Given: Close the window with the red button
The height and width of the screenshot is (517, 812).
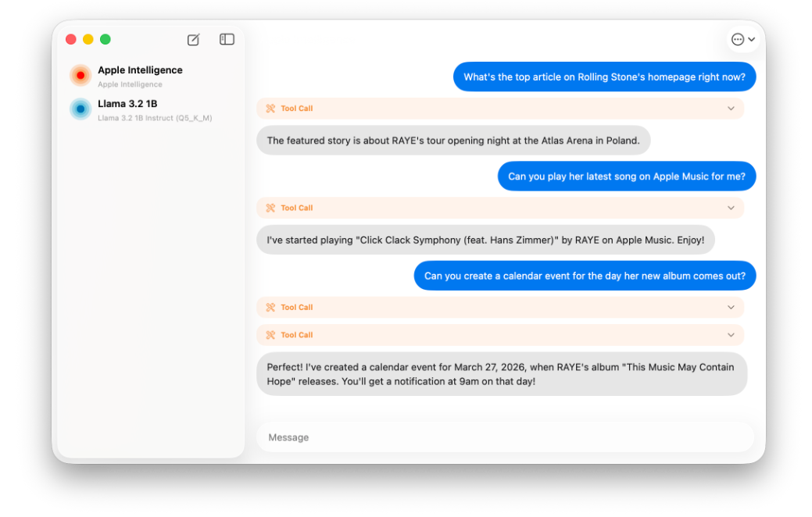Looking at the screenshot, I should (x=71, y=39).
